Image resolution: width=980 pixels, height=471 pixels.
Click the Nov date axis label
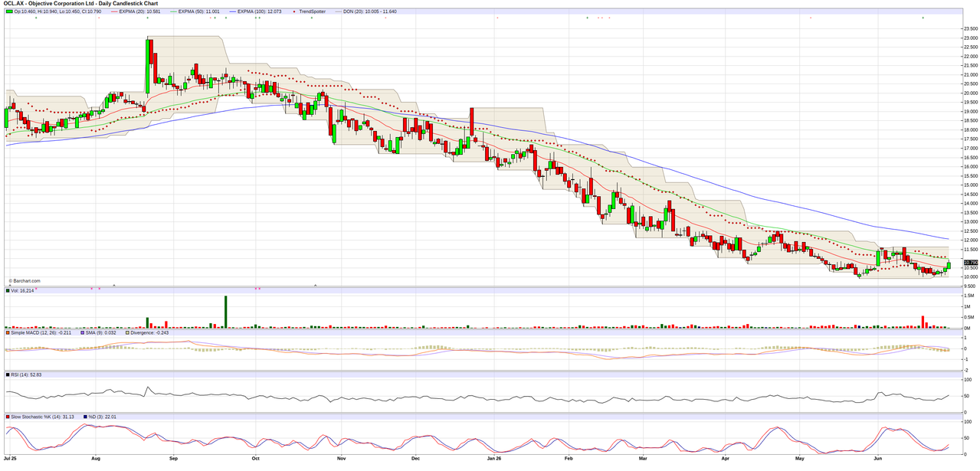[340, 460]
